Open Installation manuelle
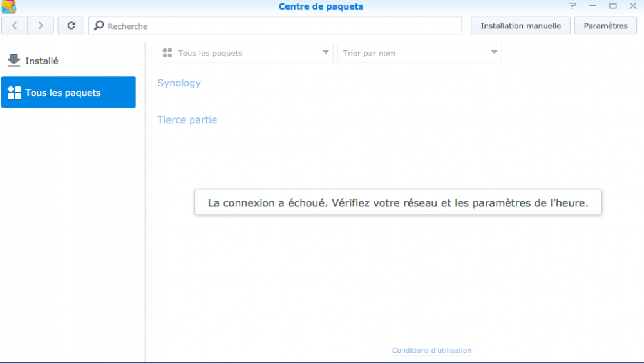The height and width of the screenshot is (363, 644). [x=520, y=26]
